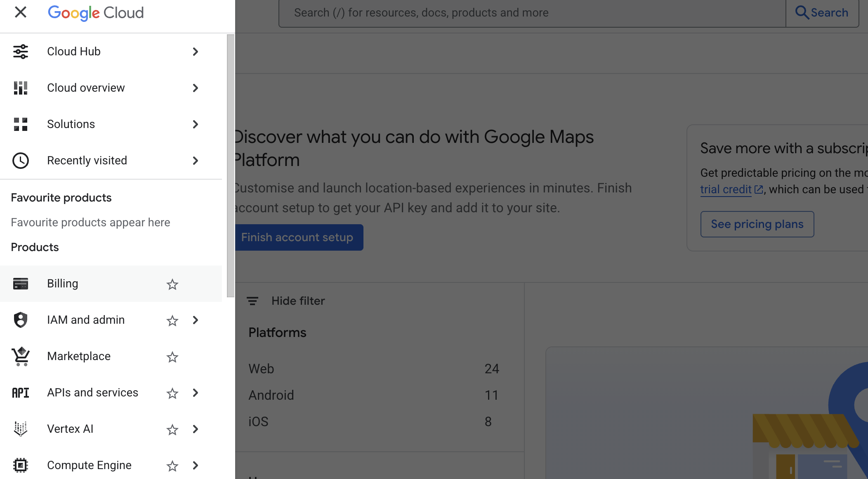
Task: Expand the Recently visited submenu
Action: [195, 161]
